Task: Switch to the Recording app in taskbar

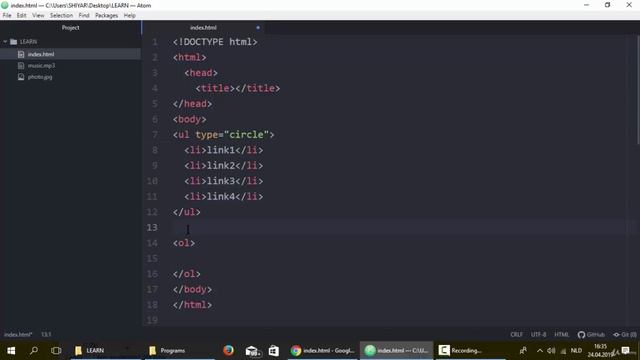Action: (470, 351)
